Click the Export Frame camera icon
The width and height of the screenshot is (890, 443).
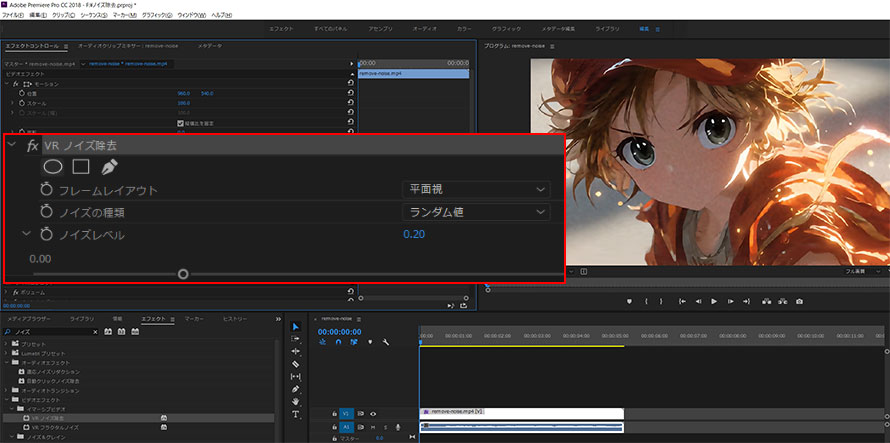coord(799,301)
